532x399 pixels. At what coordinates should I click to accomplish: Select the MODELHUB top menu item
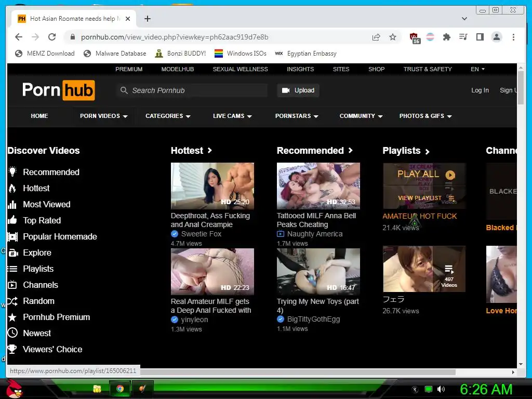[x=178, y=69]
